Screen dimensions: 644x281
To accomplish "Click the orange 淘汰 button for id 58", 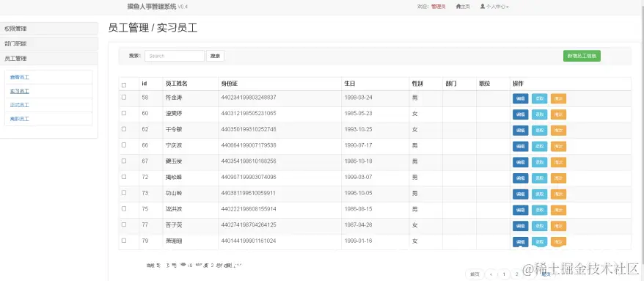I will click(x=559, y=98).
